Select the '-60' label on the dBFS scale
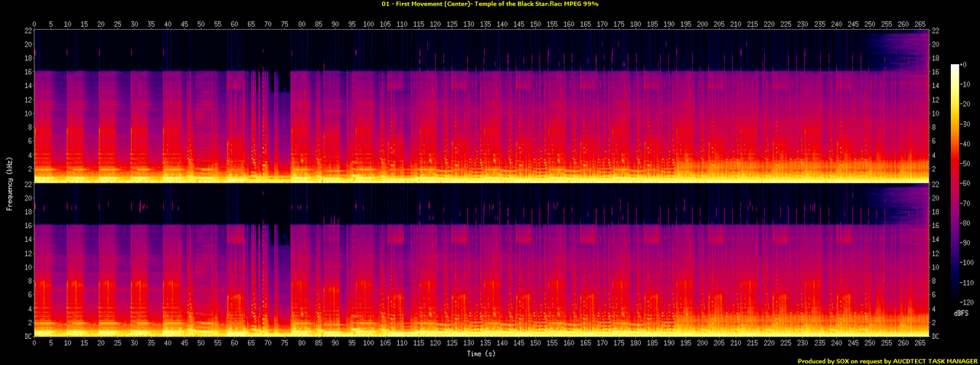This screenshot has height=365, width=980. (966, 184)
